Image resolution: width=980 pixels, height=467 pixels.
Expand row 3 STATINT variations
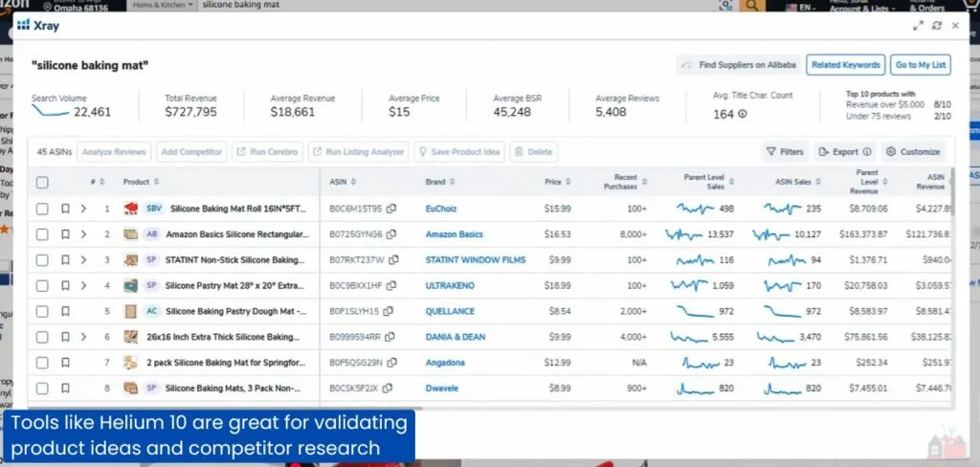(x=84, y=260)
